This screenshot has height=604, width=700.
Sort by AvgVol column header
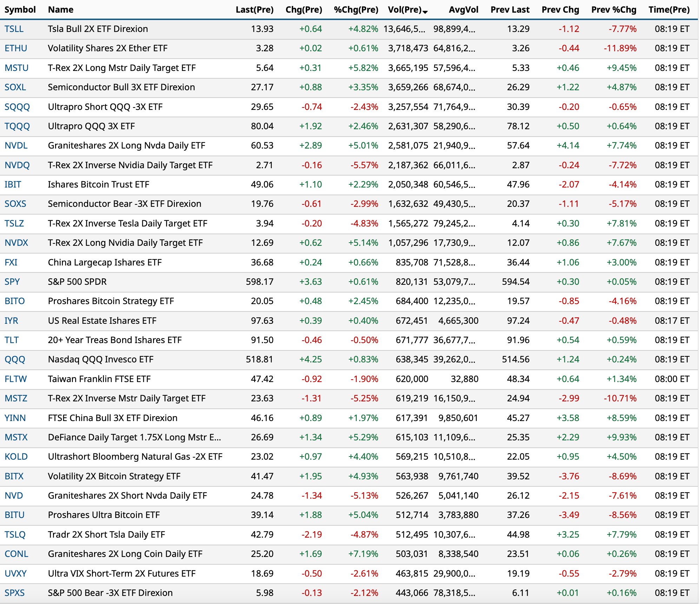(463, 10)
